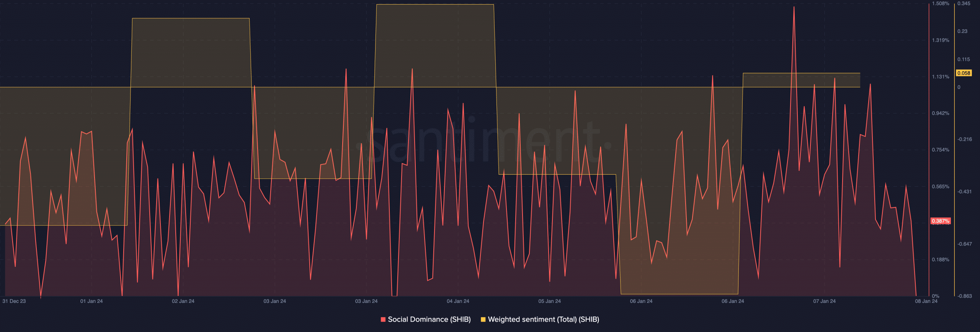Select the 05 Jan 24 date label
The height and width of the screenshot is (332, 980).
pyautogui.click(x=549, y=301)
